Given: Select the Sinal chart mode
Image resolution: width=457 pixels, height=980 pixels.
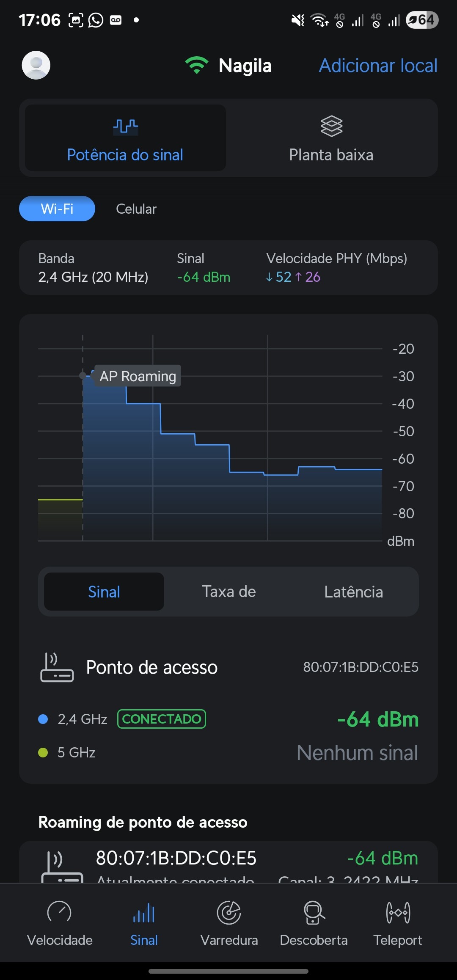Looking at the screenshot, I should 104,592.
